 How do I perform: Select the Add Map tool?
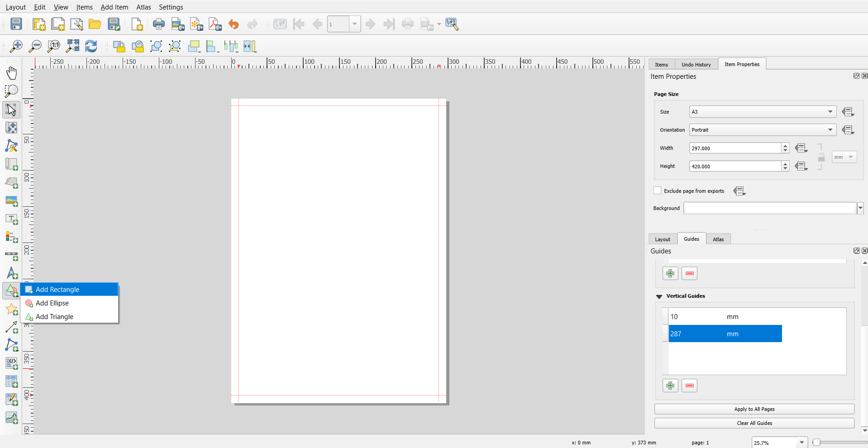tap(12, 164)
